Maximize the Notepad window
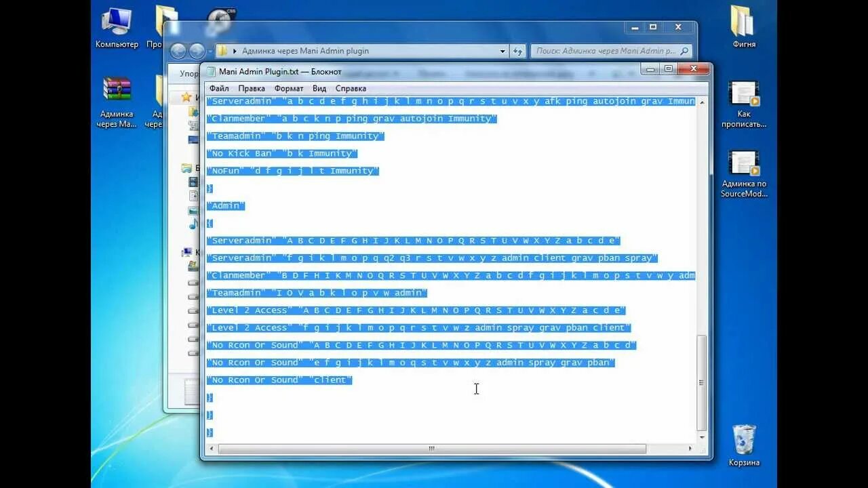Screen dimensions: 868x488 (x=668, y=69)
